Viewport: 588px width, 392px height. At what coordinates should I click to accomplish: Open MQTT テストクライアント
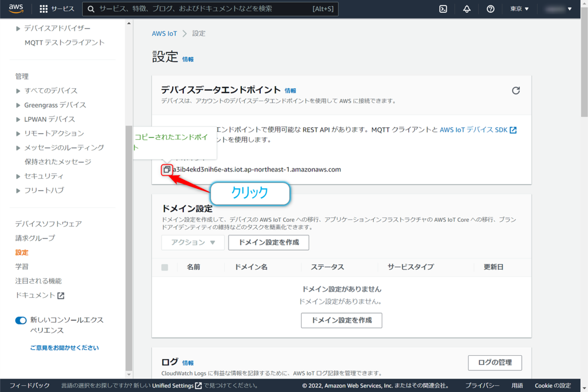click(x=65, y=43)
